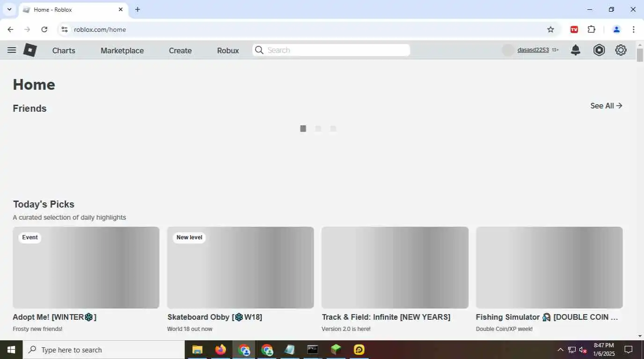Open a new browser tab
Viewport: 644px width, 359px height.
[x=138, y=9]
